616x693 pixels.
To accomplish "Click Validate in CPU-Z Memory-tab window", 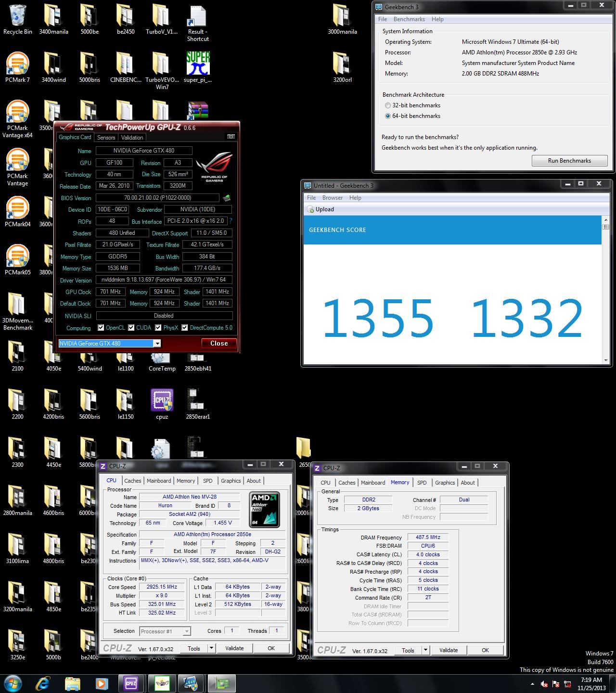I will (449, 650).
